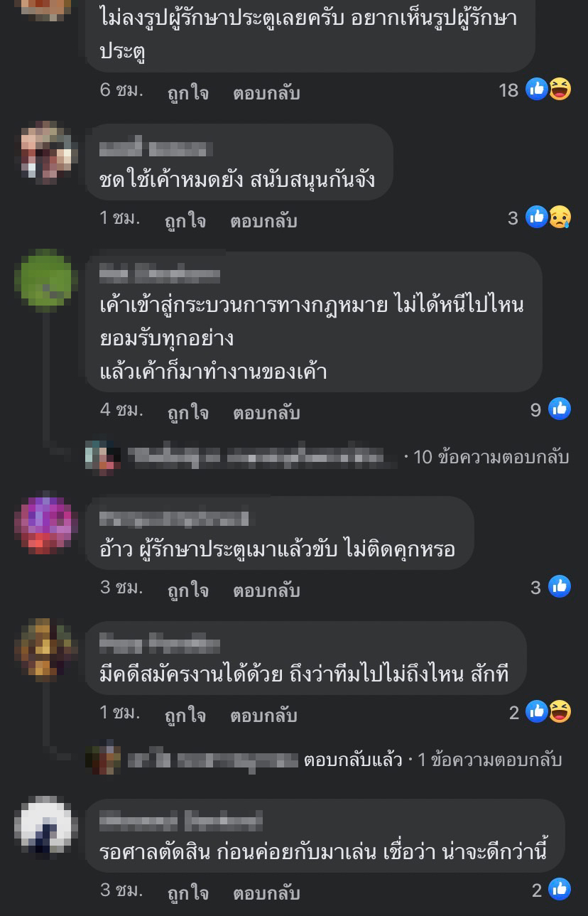
Task: Open timestamp 3 ชม. on 'อ้าว ผู้รักษาประตู' comment
Action: click(x=121, y=588)
